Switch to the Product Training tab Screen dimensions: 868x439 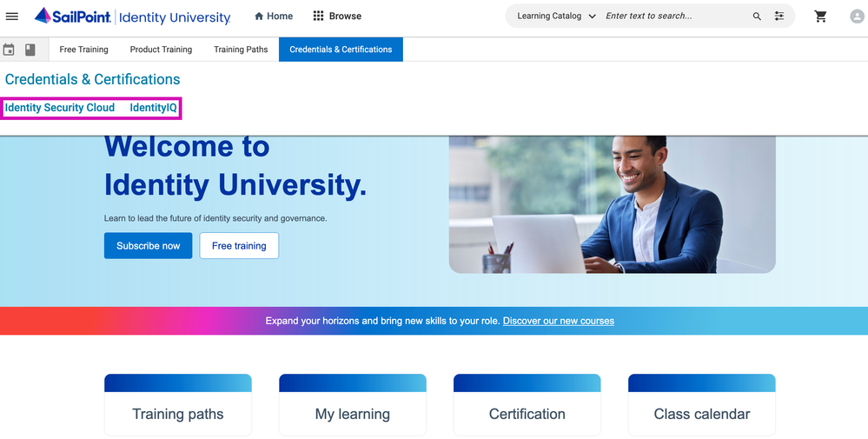coord(161,50)
